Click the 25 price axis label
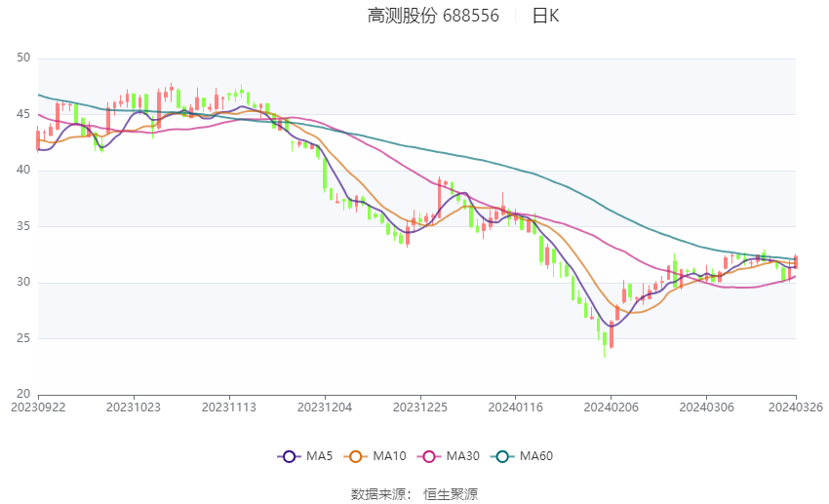The height and width of the screenshot is (504, 829). [23, 338]
